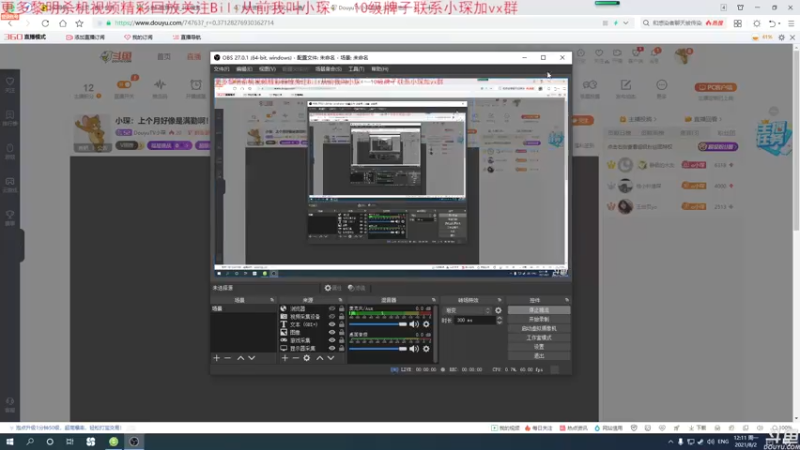The height and width of the screenshot is (450, 800).
Task: Open OBS Help menu
Action: coord(380,69)
